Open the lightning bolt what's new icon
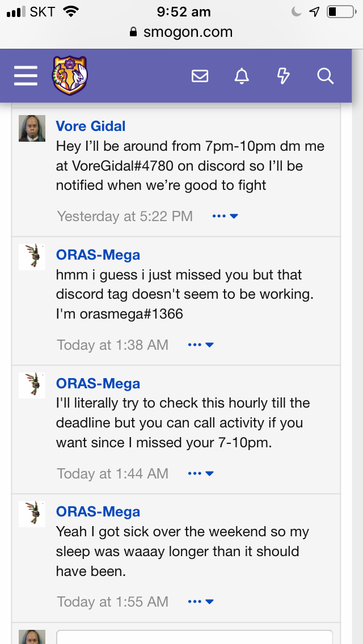The height and width of the screenshot is (644, 363). coord(283,76)
